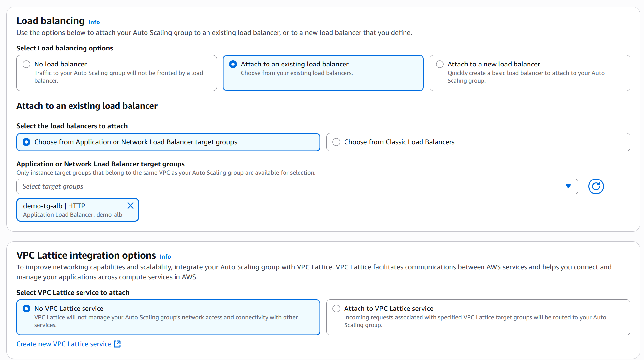The height and width of the screenshot is (360, 644).
Task: Select Attach to an existing load balancer
Action: pos(233,64)
